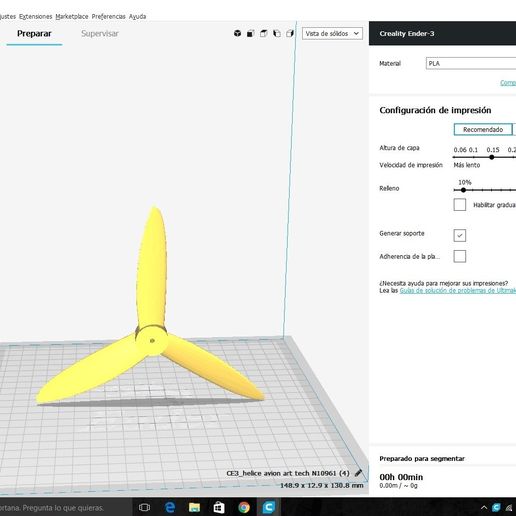The image size is (516, 516).
Task: Switch to front camera view icon
Action: click(251, 33)
